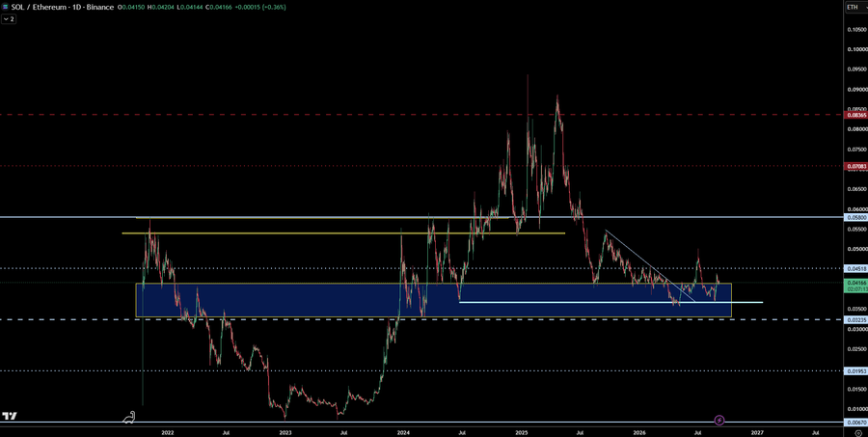Click the 0.09500 price scale label
The height and width of the screenshot is (437, 868).
(856, 69)
